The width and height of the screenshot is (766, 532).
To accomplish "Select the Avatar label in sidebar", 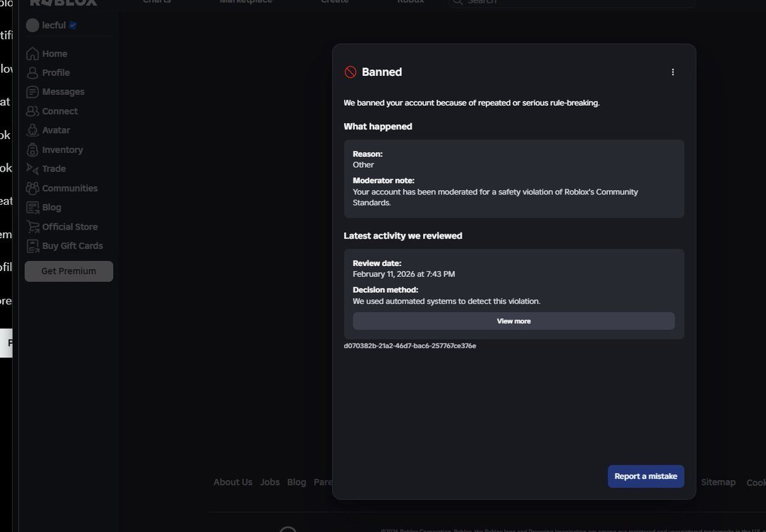I will point(56,130).
